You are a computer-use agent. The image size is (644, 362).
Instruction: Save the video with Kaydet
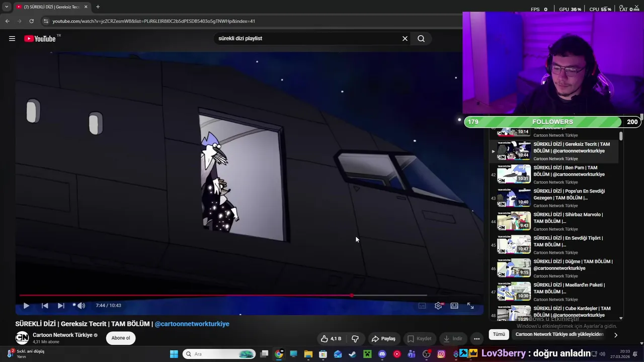click(419, 338)
